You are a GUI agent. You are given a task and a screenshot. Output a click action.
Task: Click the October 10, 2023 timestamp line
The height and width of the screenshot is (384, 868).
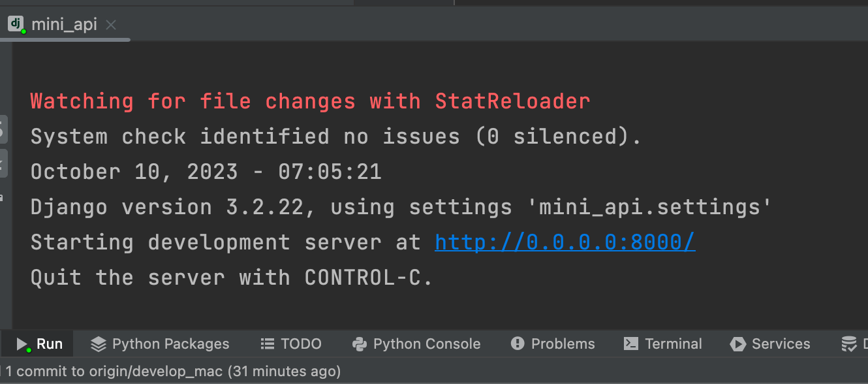click(x=206, y=172)
